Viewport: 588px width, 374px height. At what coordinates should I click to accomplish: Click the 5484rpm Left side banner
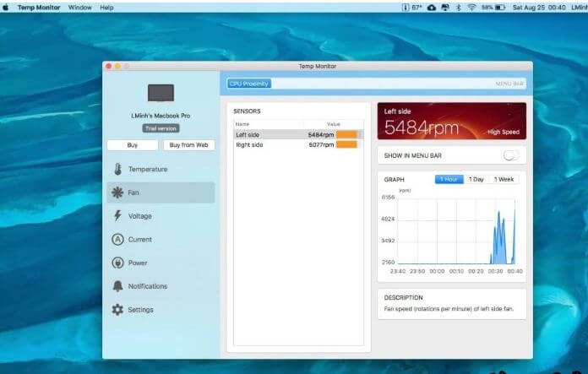pyautogui.click(x=451, y=121)
